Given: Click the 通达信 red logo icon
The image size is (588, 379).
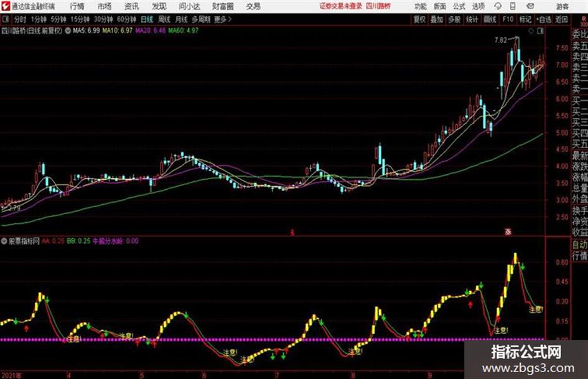Looking at the screenshot, I should click(x=6, y=6).
